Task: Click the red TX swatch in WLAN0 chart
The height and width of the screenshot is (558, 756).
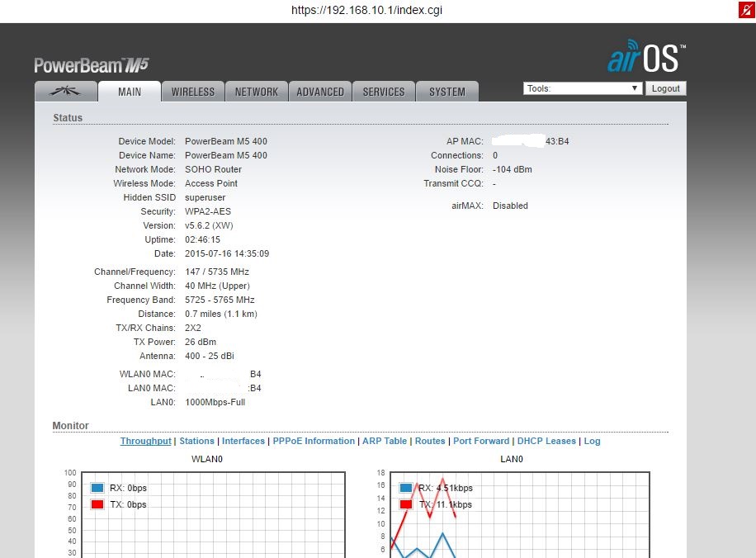Action: 97,504
